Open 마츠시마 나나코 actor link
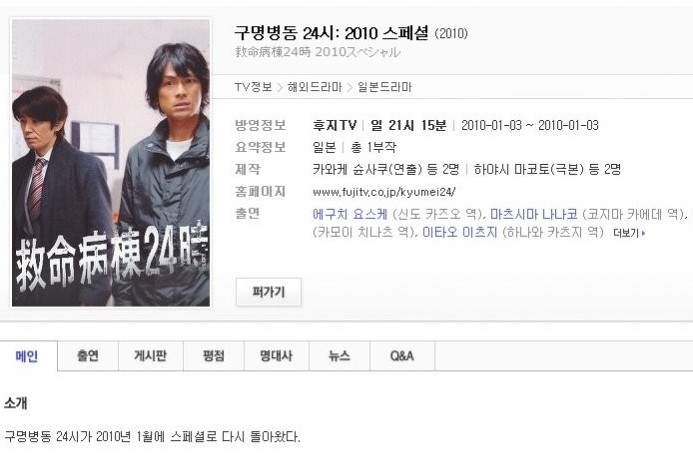 click(x=534, y=214)
